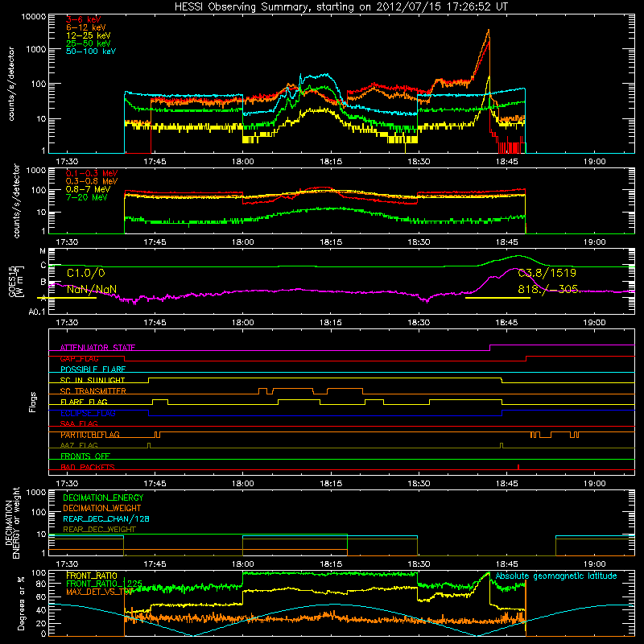644x644 pixels.
Task: Select the 818./-305. position annotation
Action: (548, 290)
